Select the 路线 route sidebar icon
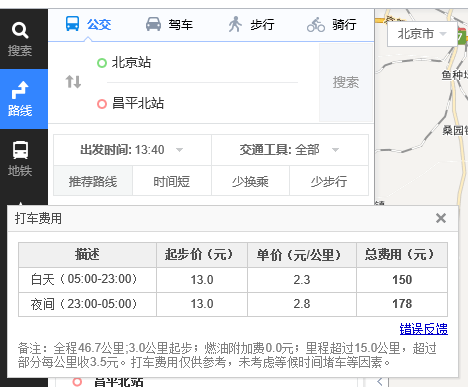468x387 pixels. (20, 99)
